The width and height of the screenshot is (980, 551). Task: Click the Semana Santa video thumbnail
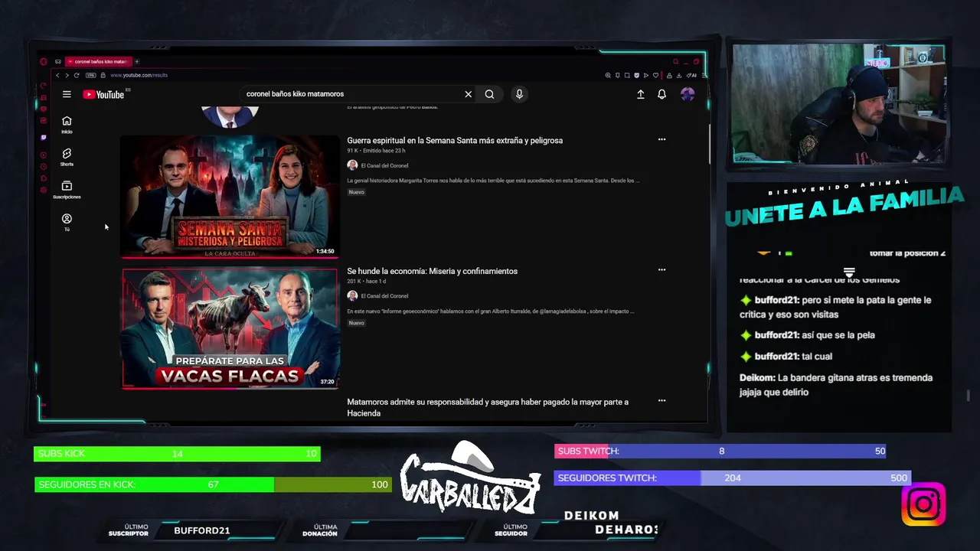[230, 197]
